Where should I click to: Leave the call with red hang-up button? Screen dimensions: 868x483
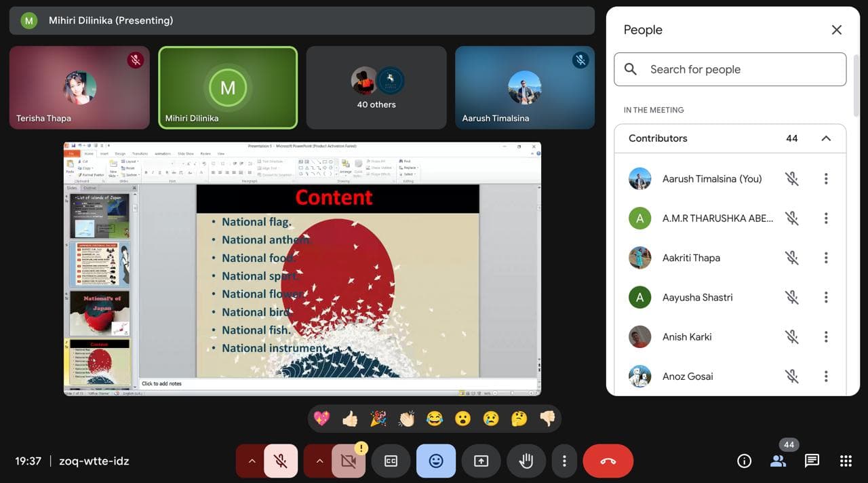tap(608, 461)
